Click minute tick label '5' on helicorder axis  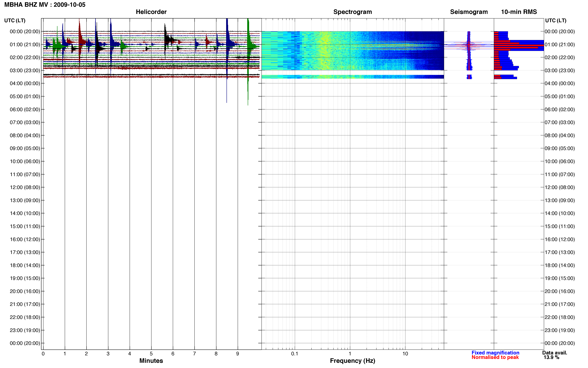click(151, 354)
